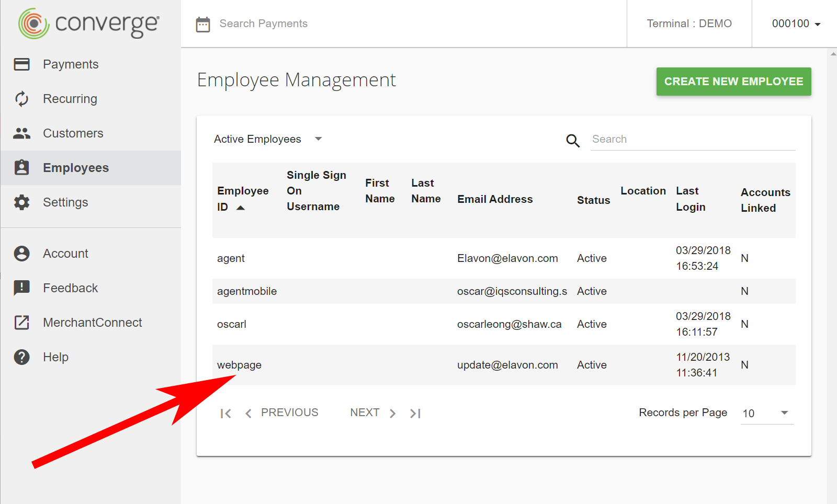Select the webpage employee row
837x504 pixels.
click(504, 365)
